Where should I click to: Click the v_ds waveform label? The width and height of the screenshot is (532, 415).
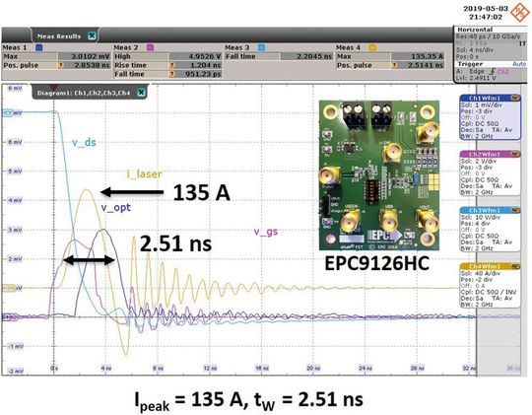[84, 142]
